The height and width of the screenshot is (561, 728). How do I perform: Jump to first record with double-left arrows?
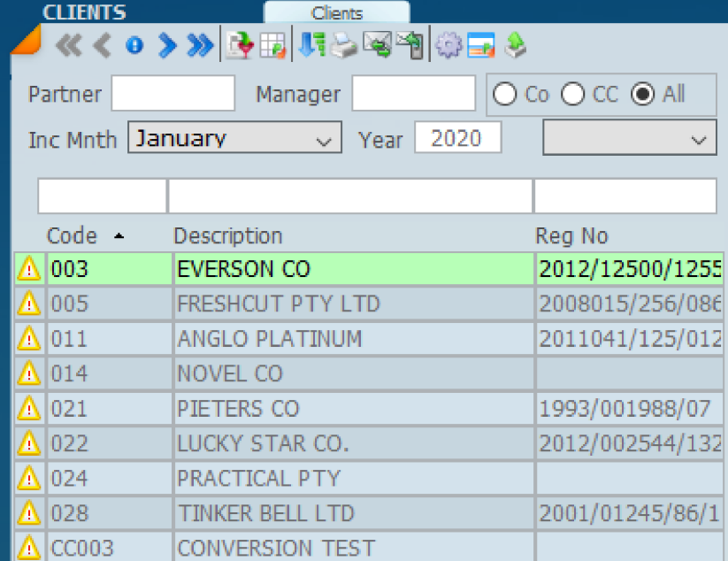tap(68, 46)
